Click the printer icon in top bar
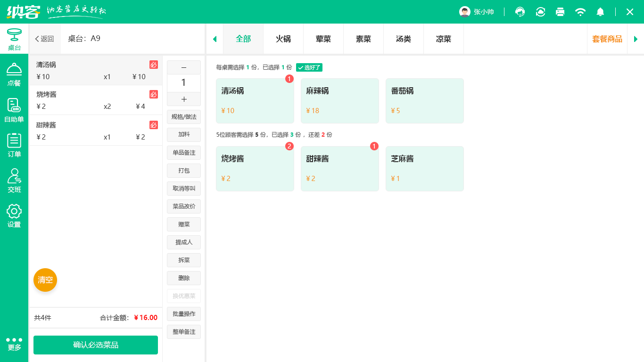 pos(560,12)
